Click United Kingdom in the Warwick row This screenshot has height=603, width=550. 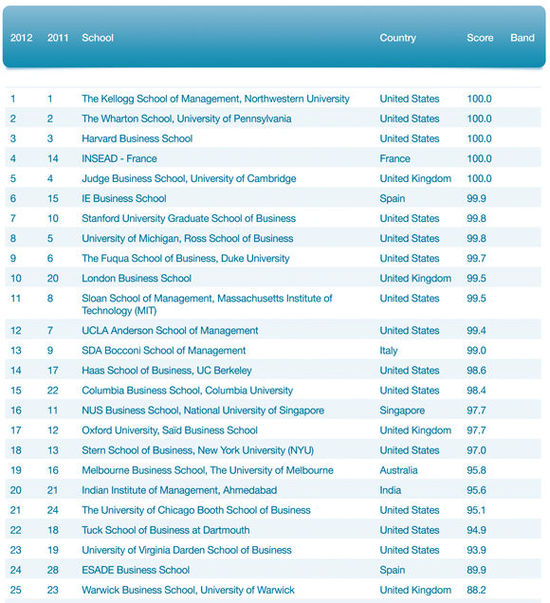click(415, 590)
